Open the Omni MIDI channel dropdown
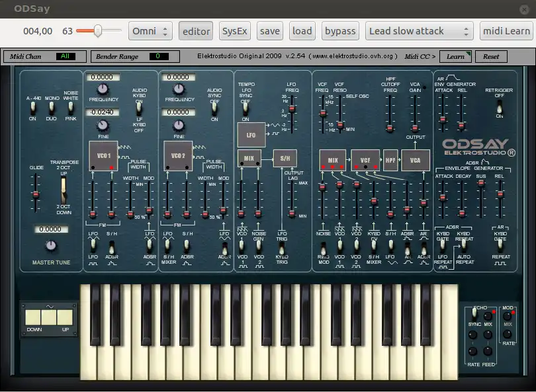The image size is (536, 392). point(150,31)
